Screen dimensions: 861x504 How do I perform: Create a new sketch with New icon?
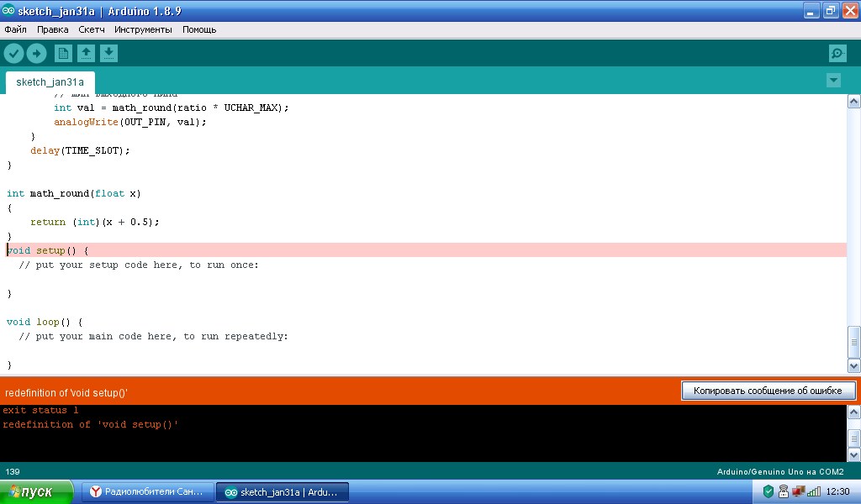point(63,54)
